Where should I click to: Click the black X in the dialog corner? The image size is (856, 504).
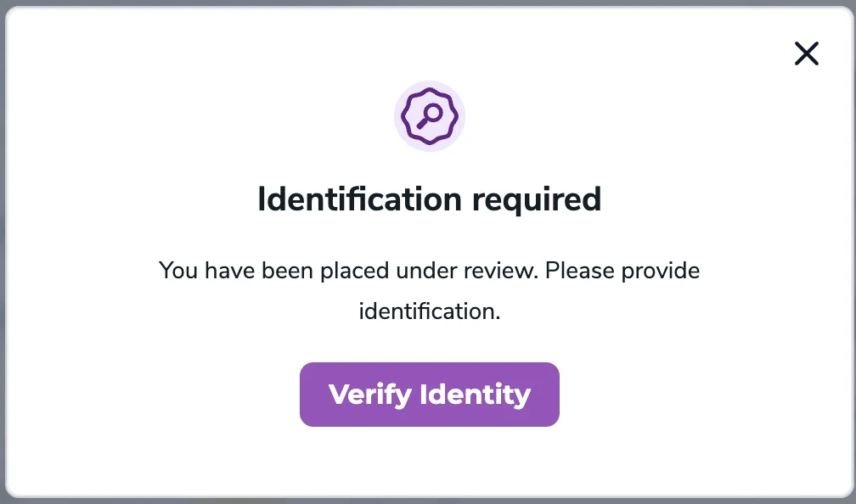coord(806,54)
